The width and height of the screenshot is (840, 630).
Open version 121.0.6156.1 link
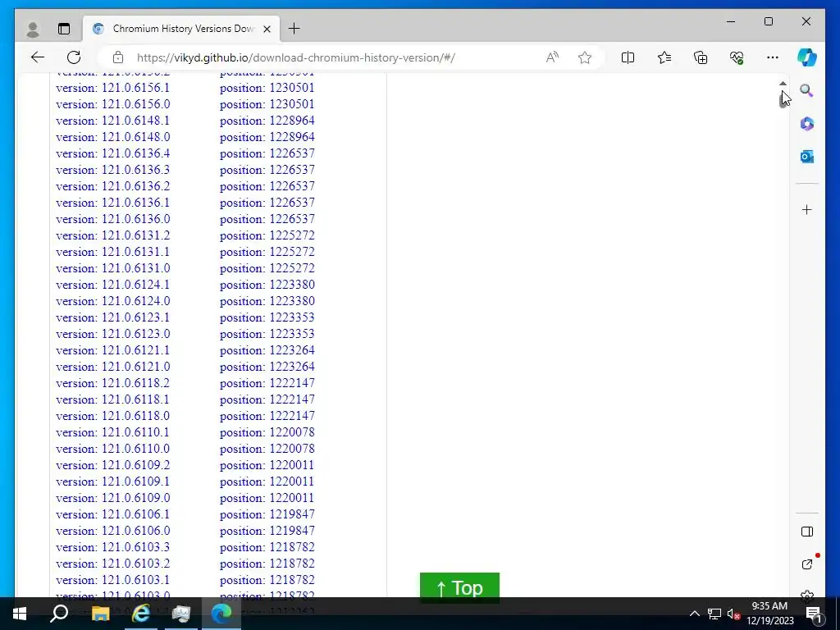pyautogui.click(x=112, y=87)
